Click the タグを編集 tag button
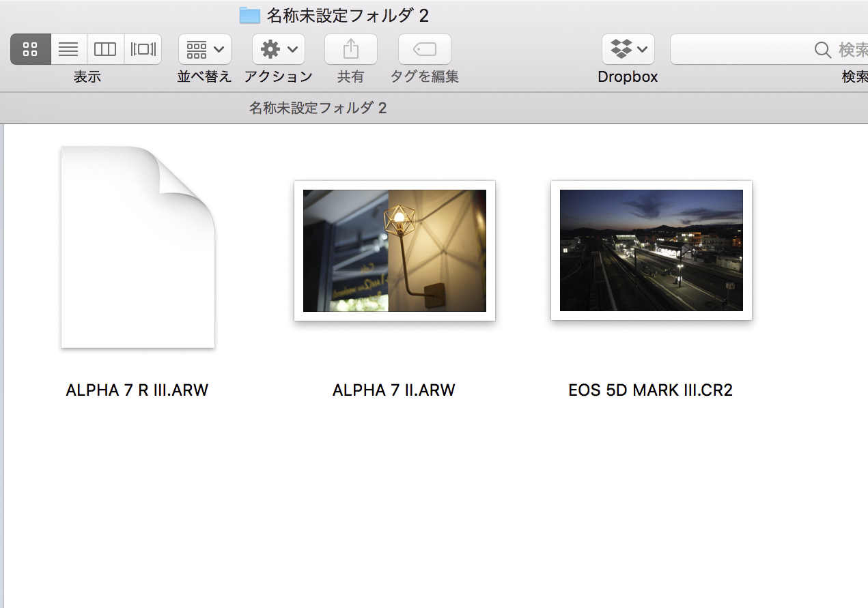This screenshot has width=868, height=608. (x=425, y=49)
